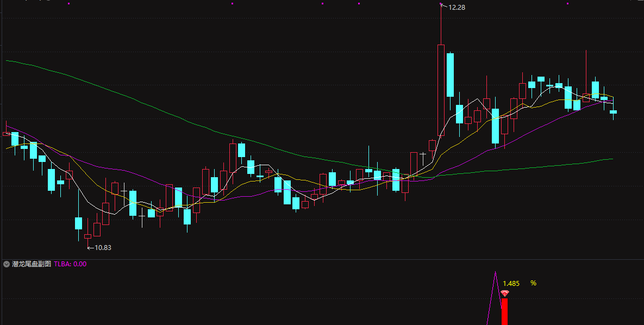Click the 潜龙尾盘副图 indicator name
The image size is (644, 325).
32,264
